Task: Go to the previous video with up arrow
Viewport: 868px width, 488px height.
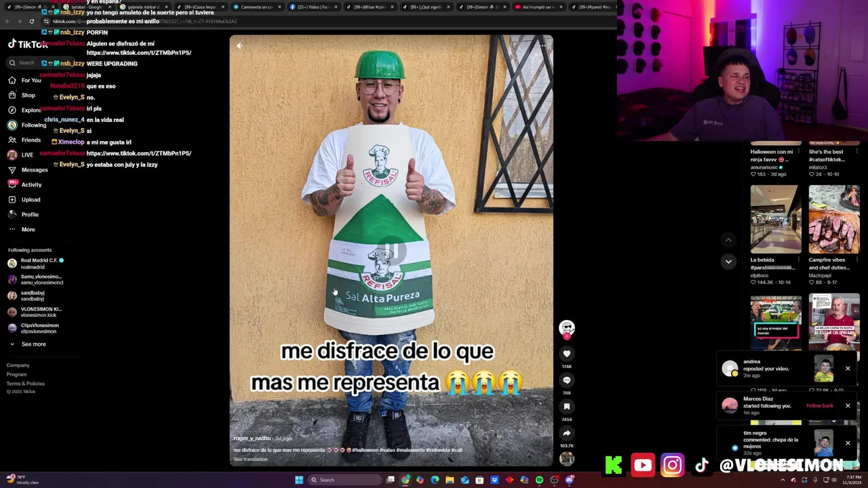Action: click(x=728, y=240)
